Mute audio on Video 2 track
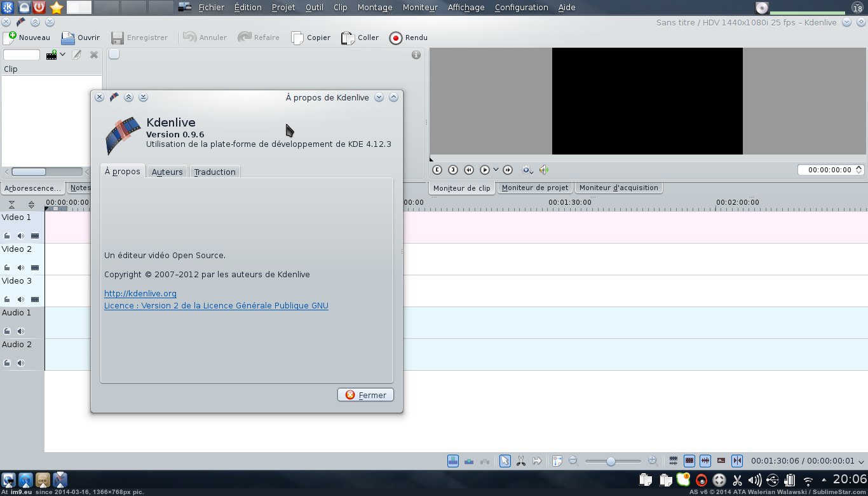 point(21,268)
